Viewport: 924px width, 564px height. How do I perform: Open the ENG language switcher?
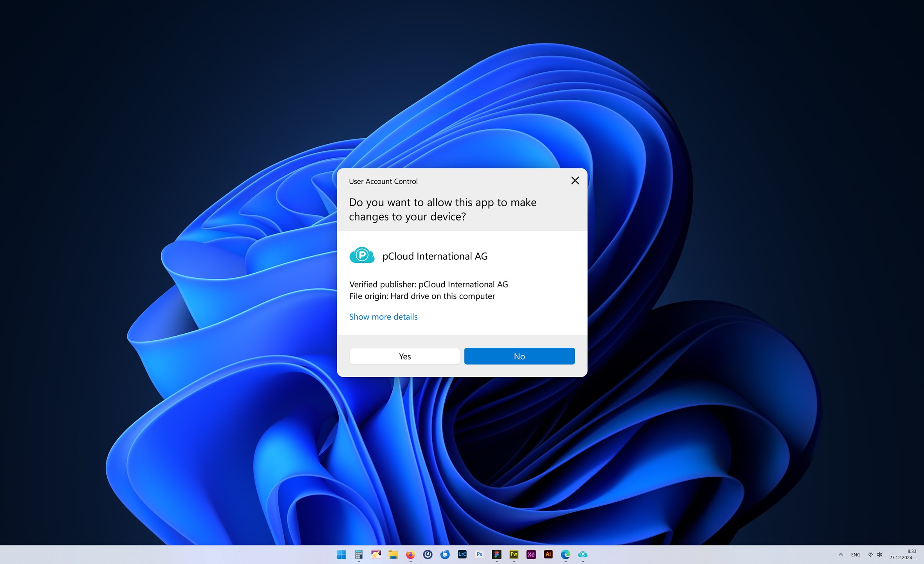point(855,555)
